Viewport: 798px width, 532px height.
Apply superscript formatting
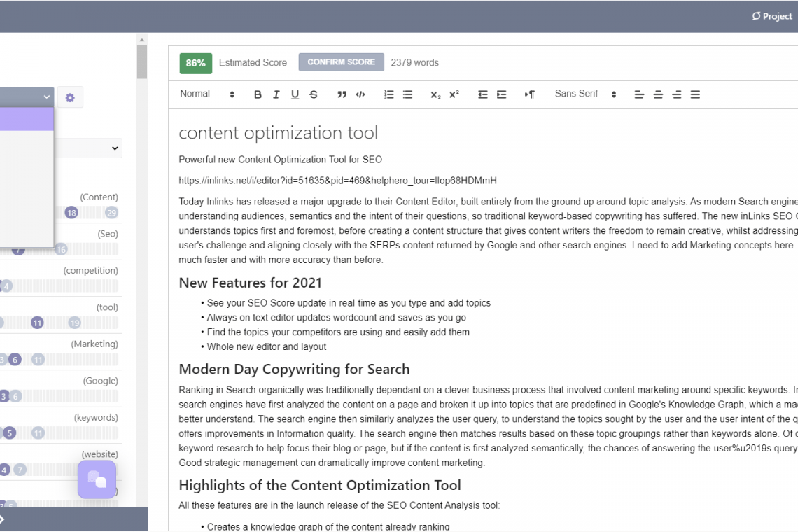point(454,94)
